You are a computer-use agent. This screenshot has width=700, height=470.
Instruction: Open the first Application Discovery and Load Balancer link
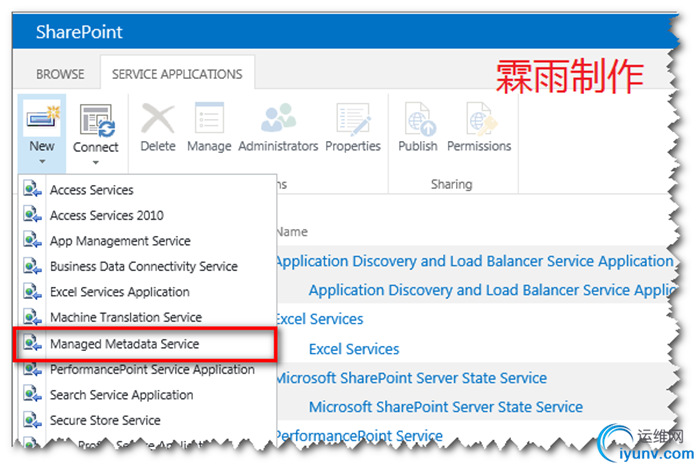pyautogui.click(x=475, y=262)
